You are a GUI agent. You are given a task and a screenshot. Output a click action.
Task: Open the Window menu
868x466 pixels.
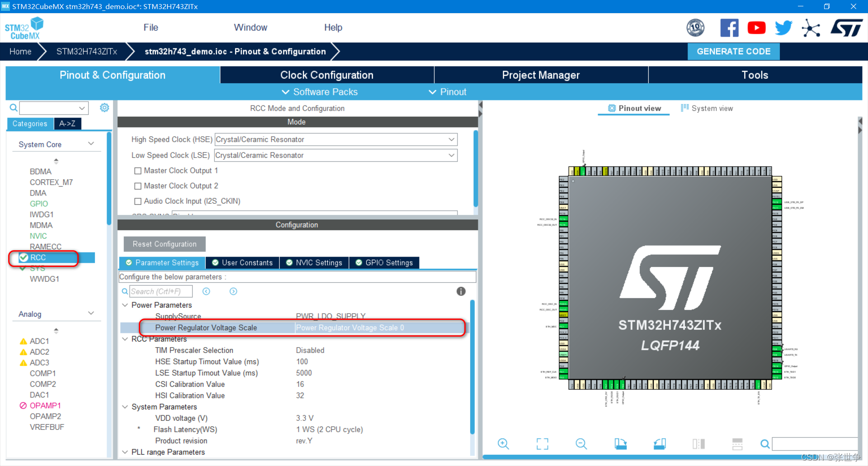click(x=250, y=28)
